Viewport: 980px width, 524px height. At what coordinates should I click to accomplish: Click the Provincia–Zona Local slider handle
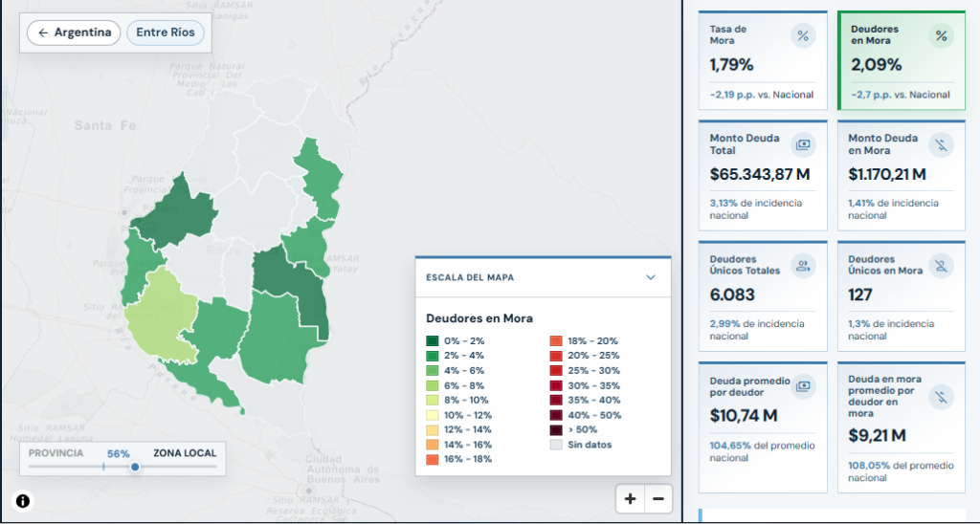(134, 467)
